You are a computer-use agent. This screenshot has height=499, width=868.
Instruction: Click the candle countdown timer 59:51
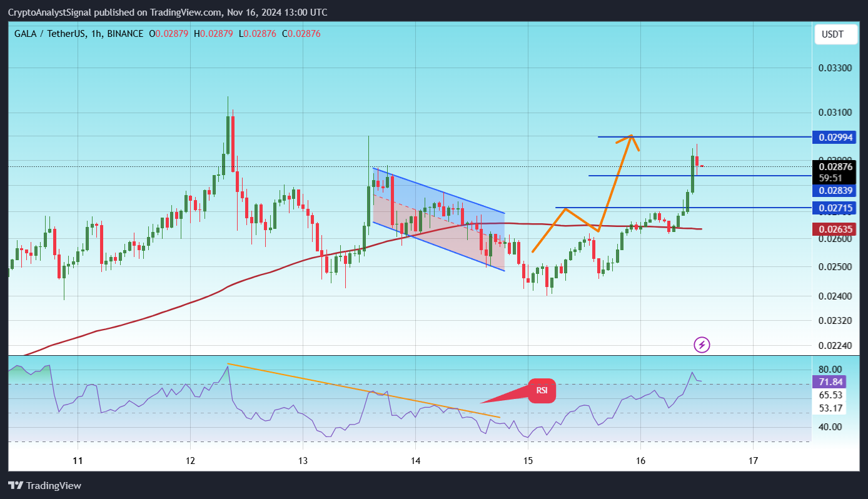coord(832,178)
